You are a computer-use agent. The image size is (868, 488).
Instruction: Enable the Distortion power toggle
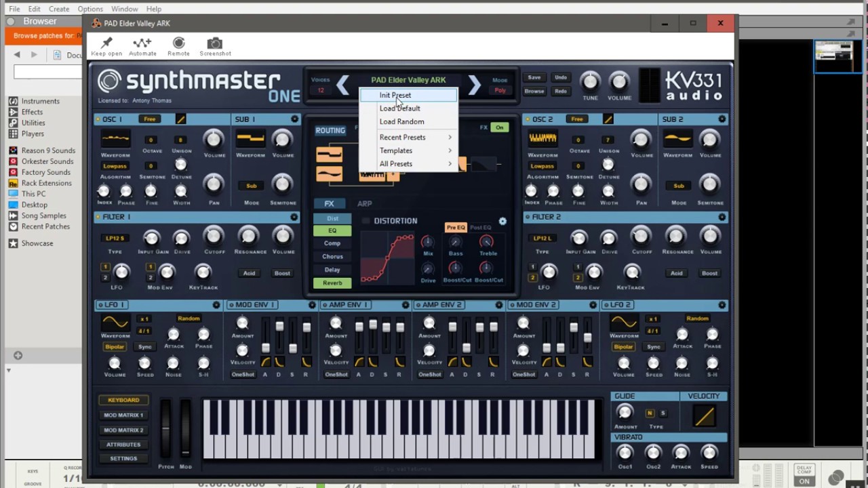tap(366, 221)
